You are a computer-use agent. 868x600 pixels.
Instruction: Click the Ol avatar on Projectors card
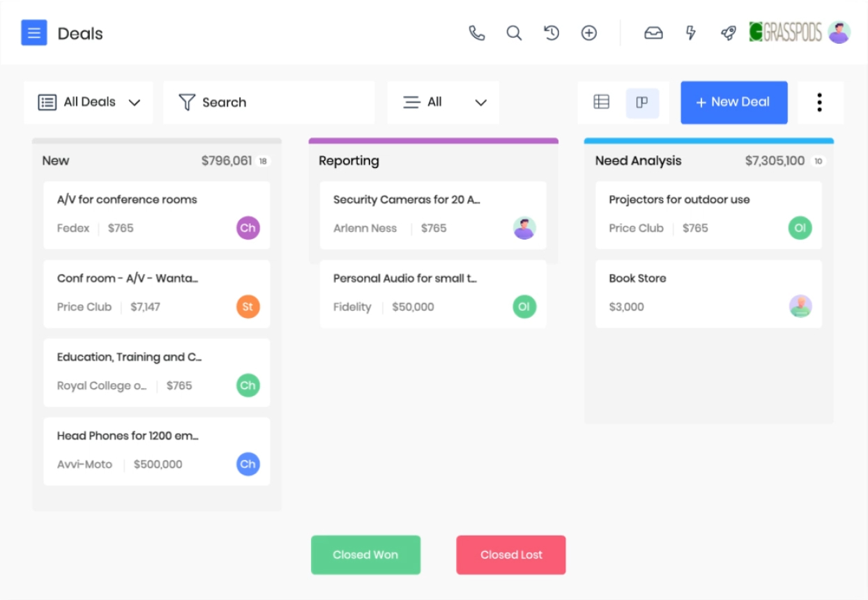[800, 228]
